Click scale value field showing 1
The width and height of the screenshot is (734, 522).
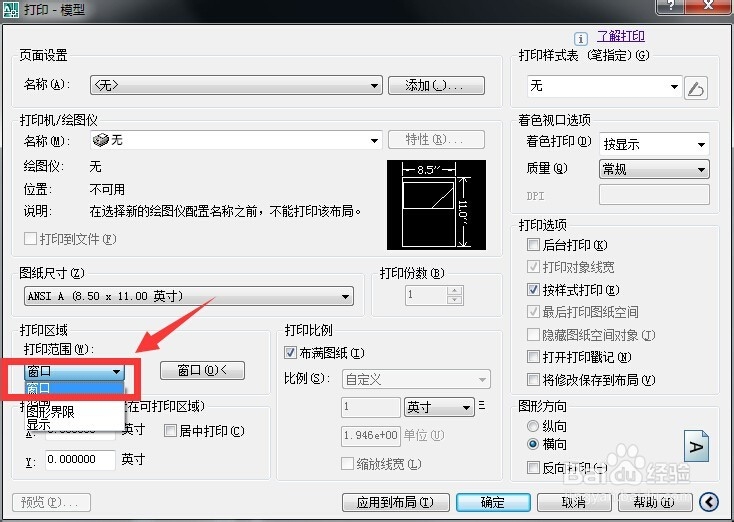(371, 407)
